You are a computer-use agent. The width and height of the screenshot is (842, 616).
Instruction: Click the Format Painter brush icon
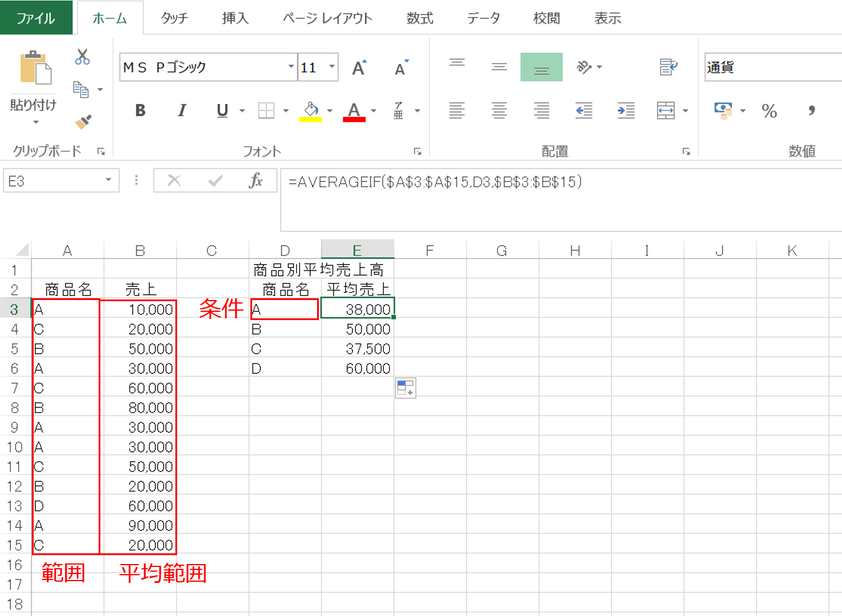(x=83, y=122)
